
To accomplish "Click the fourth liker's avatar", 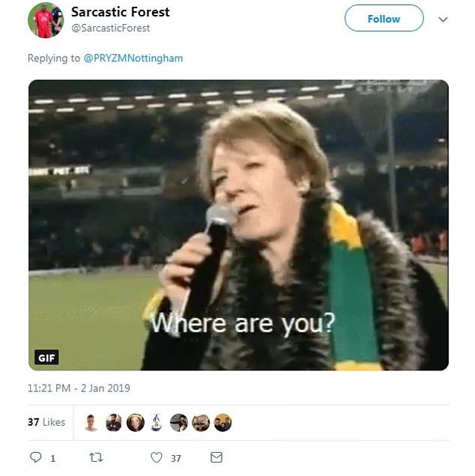I will click(157, 423).
